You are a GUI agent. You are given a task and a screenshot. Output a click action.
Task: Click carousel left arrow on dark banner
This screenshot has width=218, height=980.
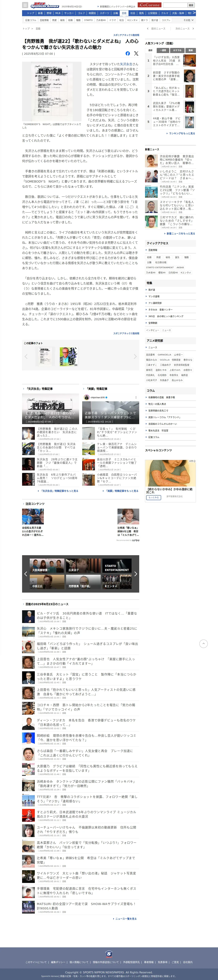pyautogui.click(x=25, y=574)
